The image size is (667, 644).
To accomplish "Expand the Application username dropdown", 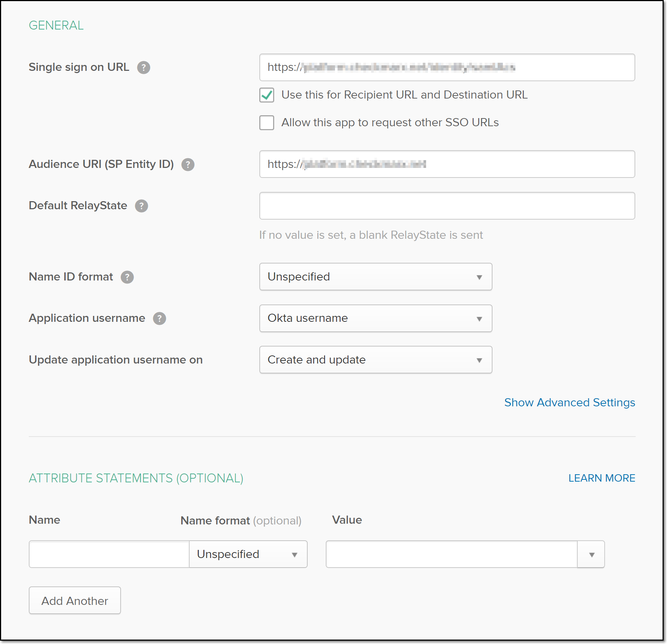I will coord(376,318).
